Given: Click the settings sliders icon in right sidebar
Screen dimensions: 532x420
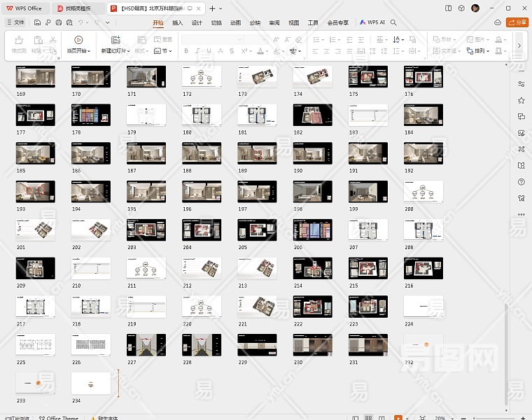Looking at the screenshot, I should tap(521, 84).
